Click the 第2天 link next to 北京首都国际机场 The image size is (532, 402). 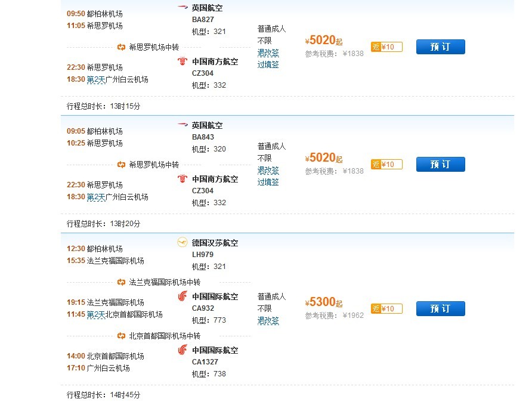(95, 314)
